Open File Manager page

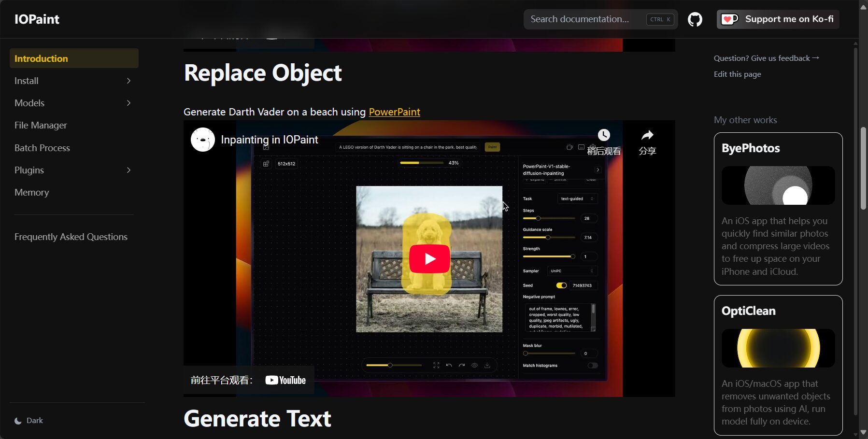pos(74,125)
